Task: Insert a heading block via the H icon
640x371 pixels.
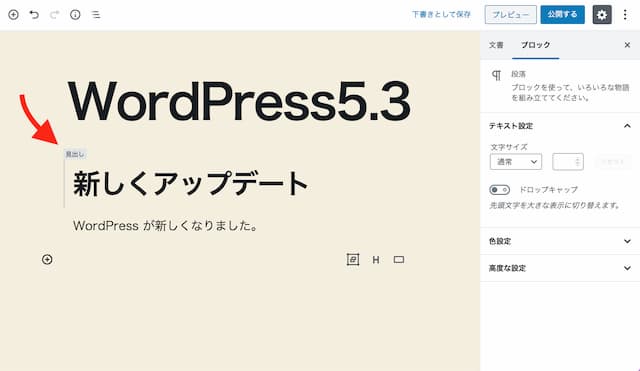Action: pos(376,260)
